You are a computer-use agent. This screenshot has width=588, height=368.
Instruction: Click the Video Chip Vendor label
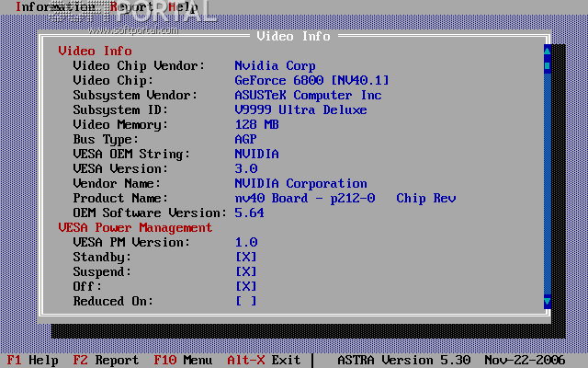[x=139, y=65]
